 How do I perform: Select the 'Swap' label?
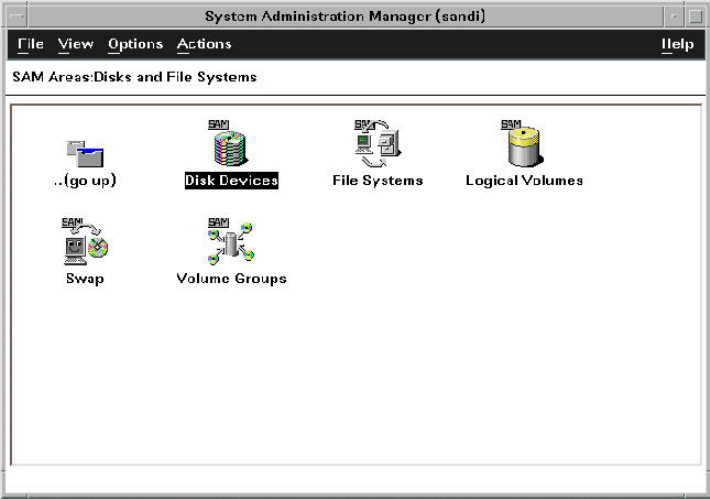85,278
